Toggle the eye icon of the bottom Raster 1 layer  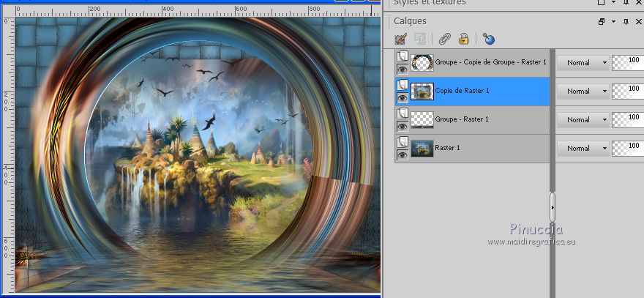[x=402, y=154]
